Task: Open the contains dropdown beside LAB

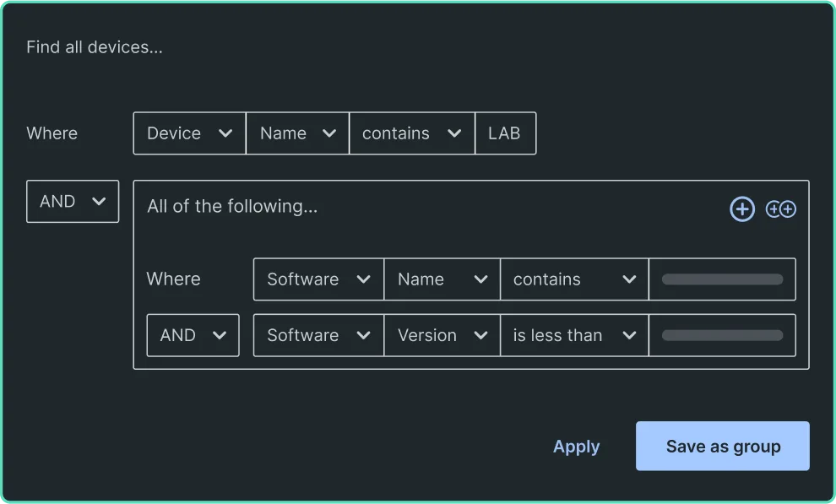Action: click(x=411, y=133)
